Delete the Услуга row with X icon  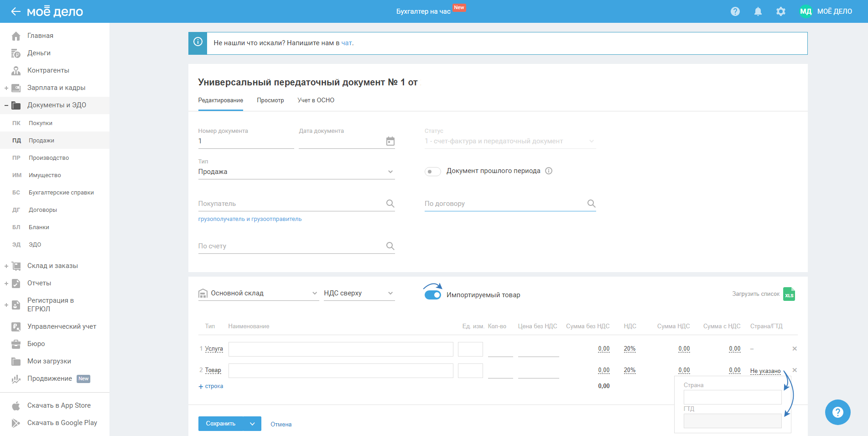(x=794, y=349)
